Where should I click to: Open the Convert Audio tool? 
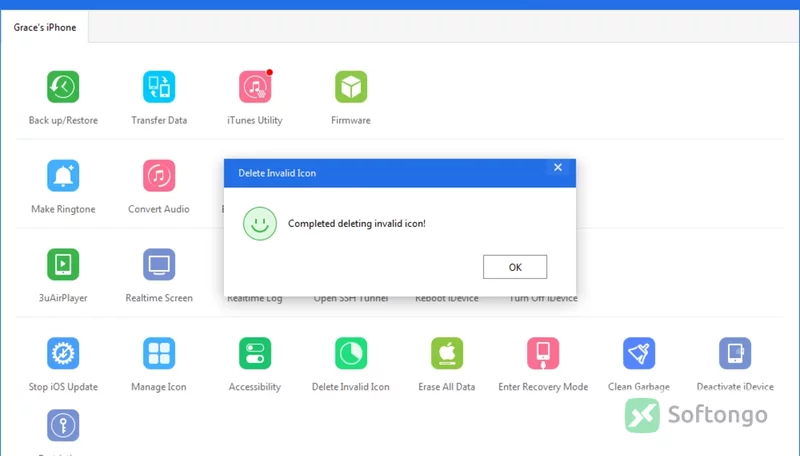tap(159, 175)
